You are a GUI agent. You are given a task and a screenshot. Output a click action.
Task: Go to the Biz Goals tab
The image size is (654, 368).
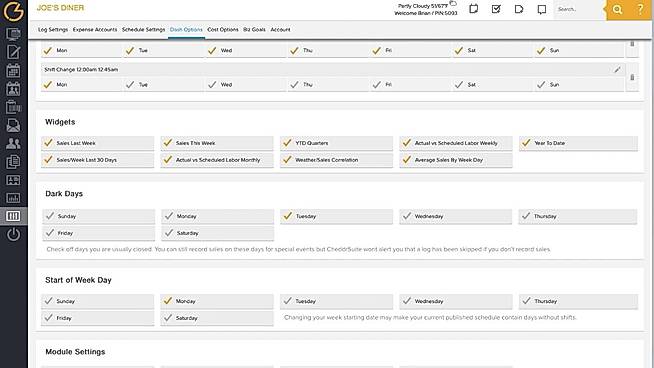[x=254, y=30]
